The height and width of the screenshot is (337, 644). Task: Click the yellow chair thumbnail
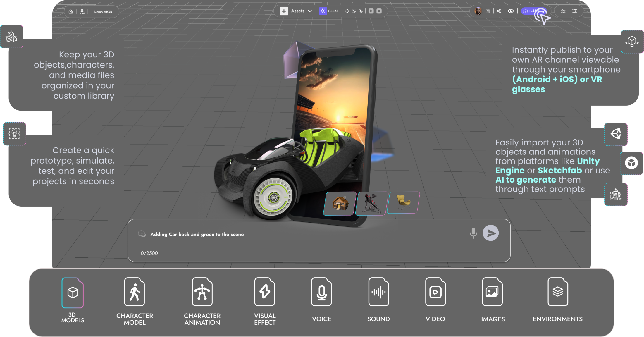[x=403, y=202]
